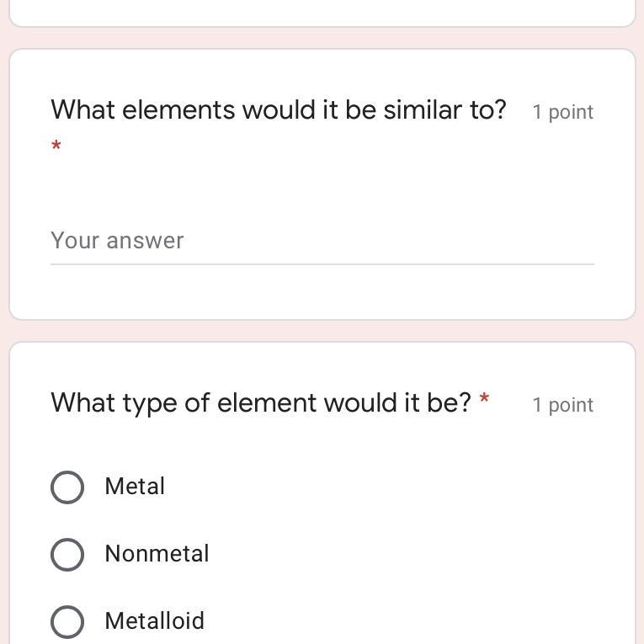Click the 'Nonmetal' option label text
Viewport: 644px width, 644px height.
(x=157, y=554)
